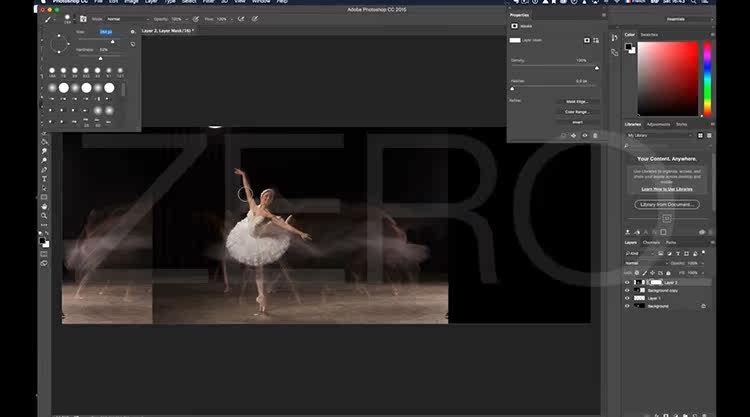Switch to the Channels tab
This screenshot has height=417, width=750.
(651, 242)
